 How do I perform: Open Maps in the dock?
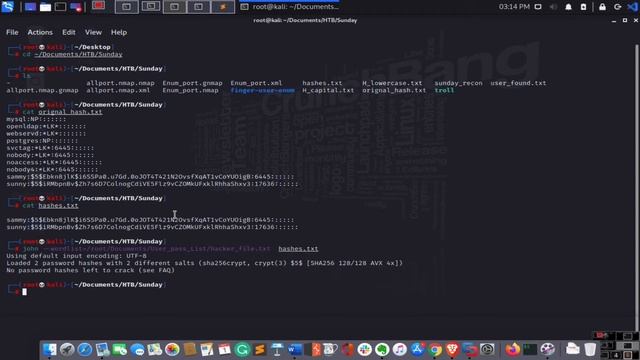coord(155,349)
